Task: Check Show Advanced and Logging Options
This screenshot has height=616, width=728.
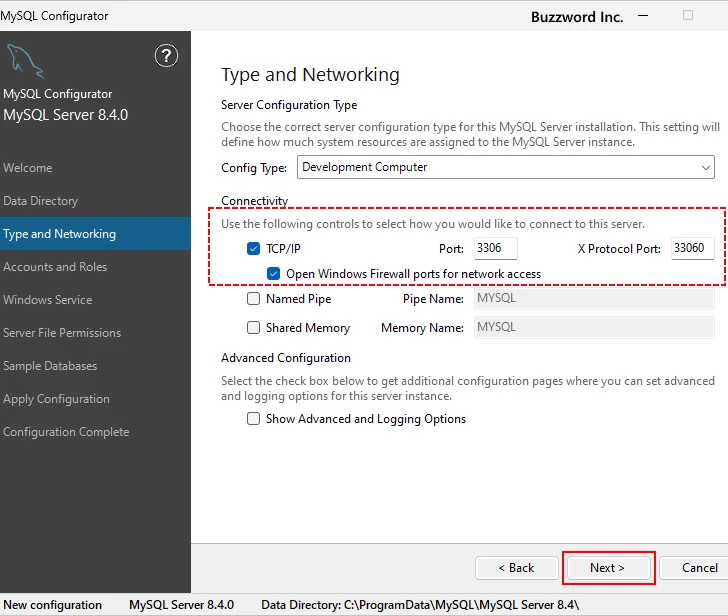Action: 254,419
